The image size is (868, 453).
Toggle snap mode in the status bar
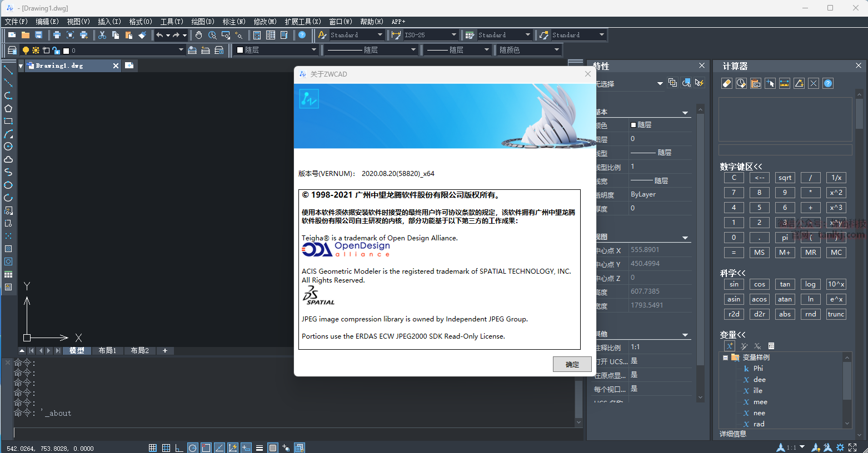click(x=153, y=448)
